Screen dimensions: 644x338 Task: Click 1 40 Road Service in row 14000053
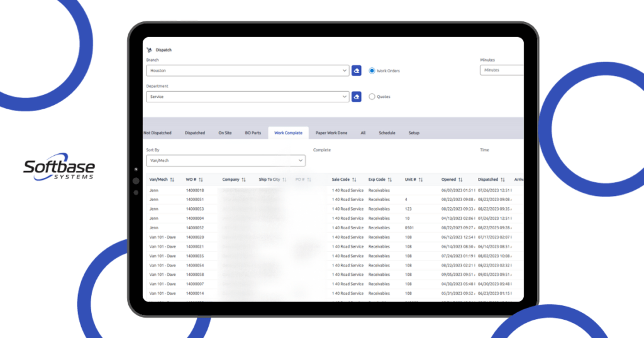tap(347, 209)
